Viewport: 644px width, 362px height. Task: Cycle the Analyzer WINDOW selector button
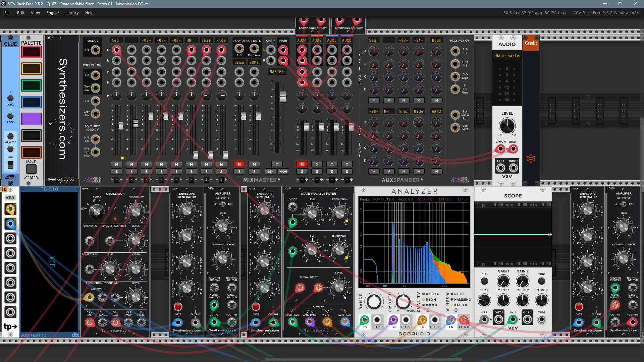pyautogui.click(x=456, y=310)
